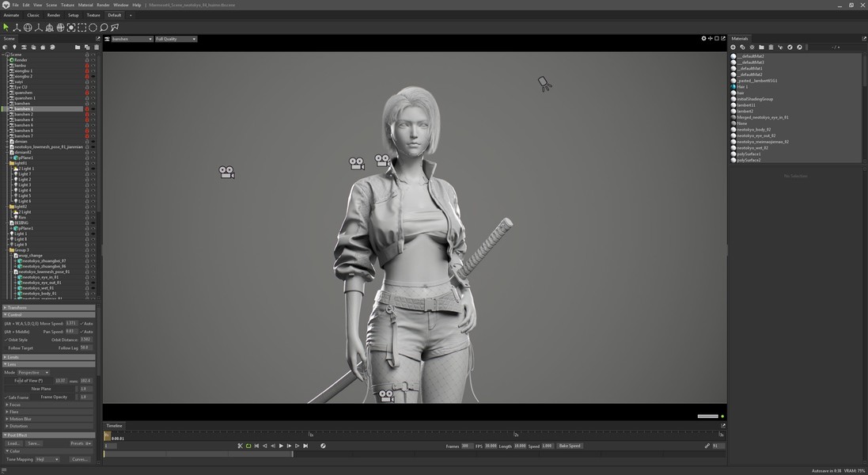The width and height of the screenshot is (868, 475).
Task: Activate the speech bubble annotation tool
Action: (x=104, y=27)
